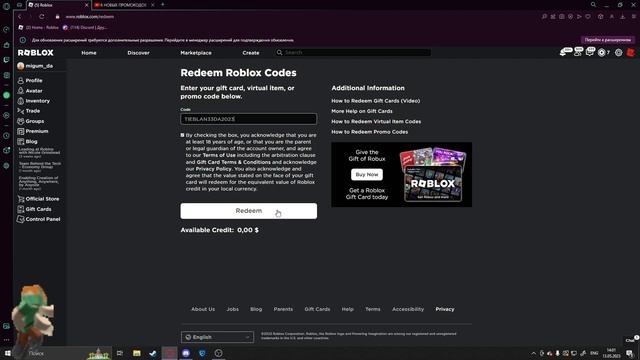The width and height of the screenshot is (640, 360).
Task: Open Discover in the Roblox navigation
Action: coord(138,53)
